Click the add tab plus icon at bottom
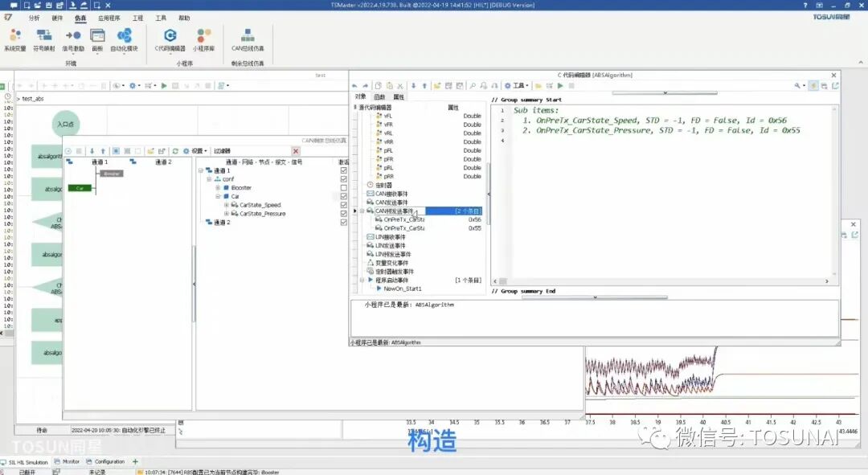 pyautogui.click(x=135, y=461)
